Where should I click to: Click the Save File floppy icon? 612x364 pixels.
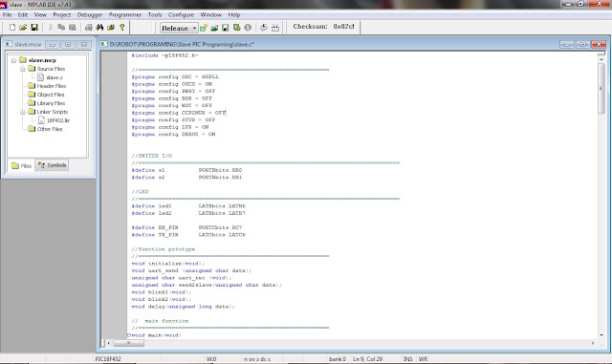click(34, 28)
